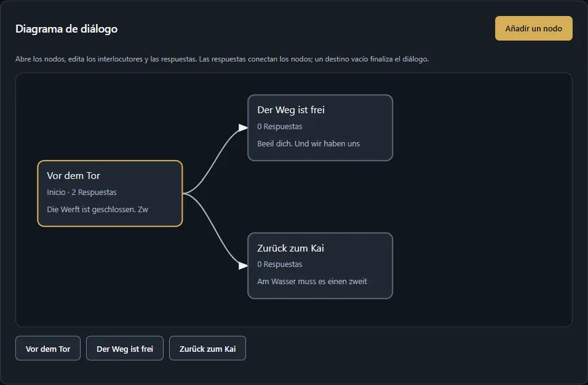Viewport: 588px width, 385px height.
Task: Open the Der Weg ist frei node card
Action: [320, 127]
